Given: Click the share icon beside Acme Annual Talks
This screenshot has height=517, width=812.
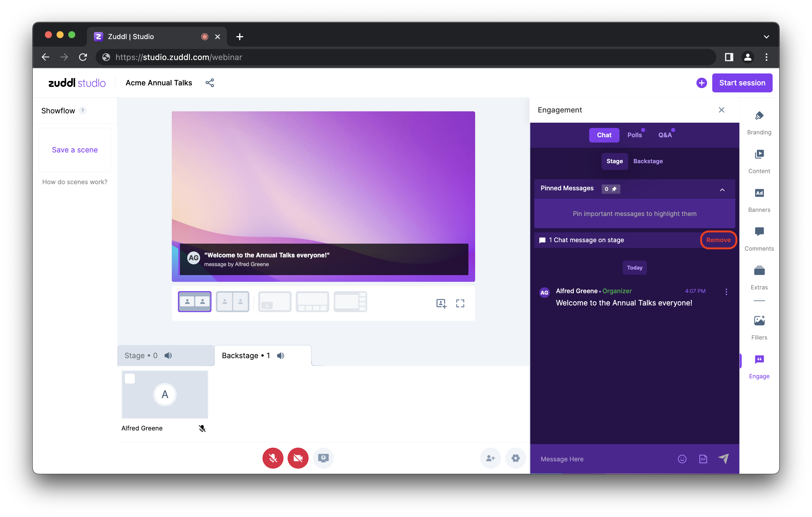Looking at the screenshot, I should (210, 83).
